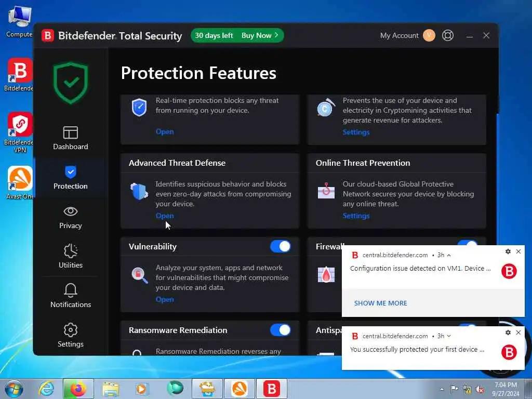532x399 pixels.
Task: Open the Dashboard section in sidebar
Action: tap(70, 138)
